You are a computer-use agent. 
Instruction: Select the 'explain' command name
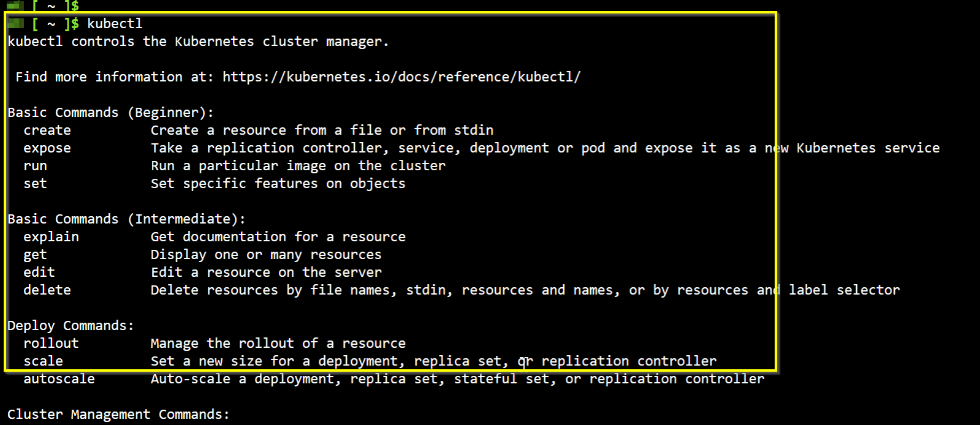pos(51,237)
